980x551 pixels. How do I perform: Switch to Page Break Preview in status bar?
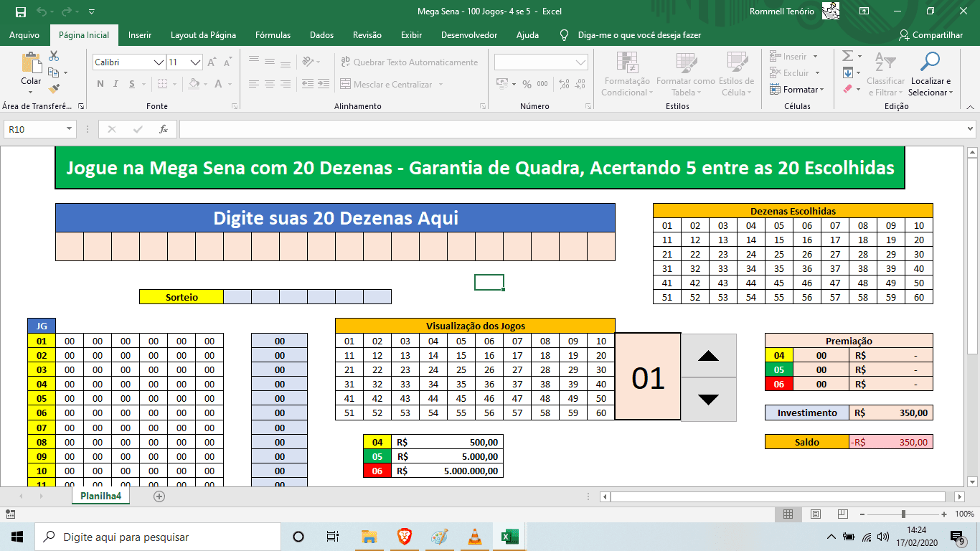pos(842,514)
